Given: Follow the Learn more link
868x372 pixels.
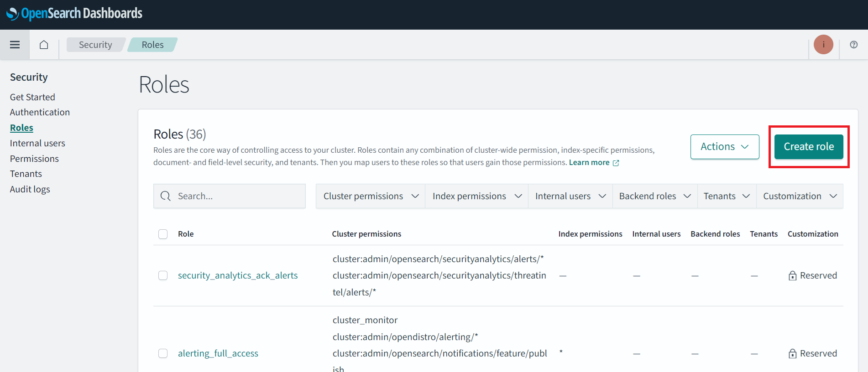Looking at the screenshot, I should (x=589, y=162).
